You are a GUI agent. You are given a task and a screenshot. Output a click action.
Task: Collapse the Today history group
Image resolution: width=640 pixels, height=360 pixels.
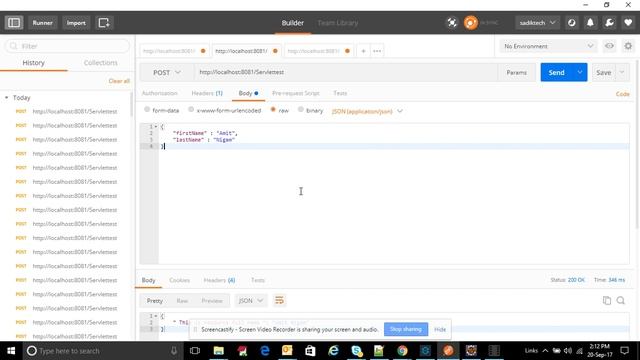[7, 98]
